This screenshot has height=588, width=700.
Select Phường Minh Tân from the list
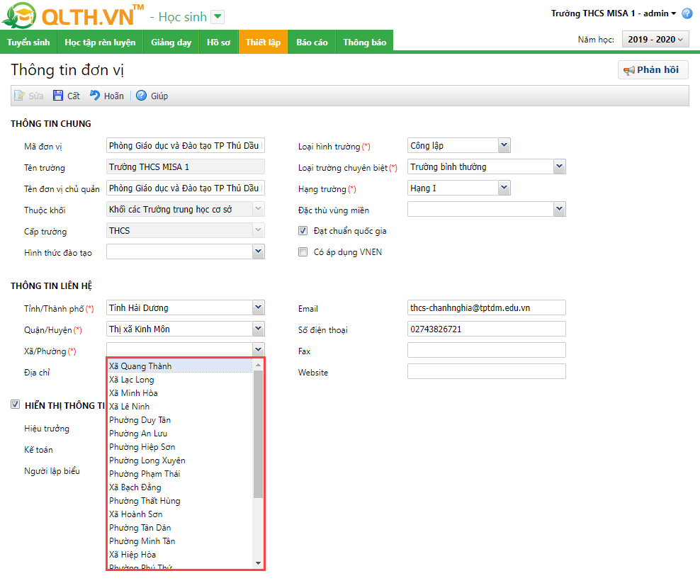[180, 541]
